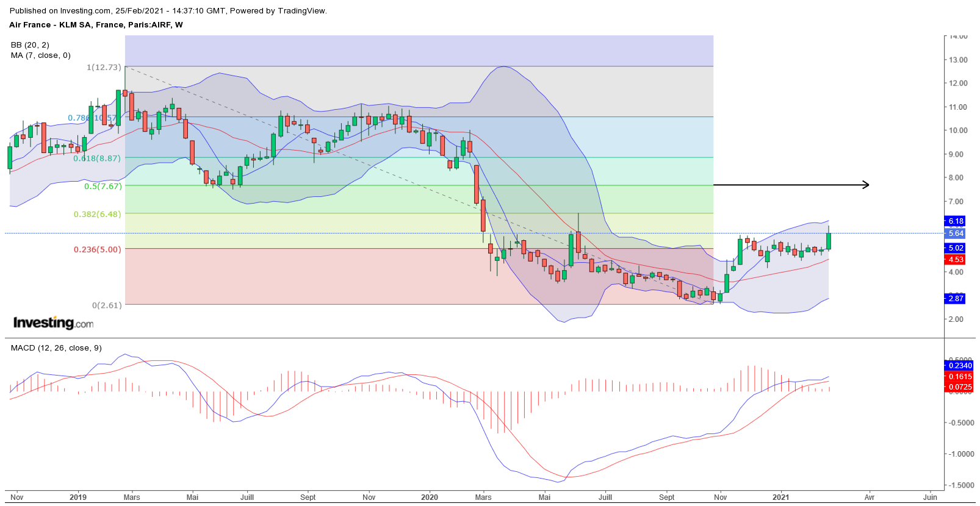Click the 2.00 price axis label
The width and height of the screenshot is (980, 506).
pyautogui.click(x=956, y=319)
